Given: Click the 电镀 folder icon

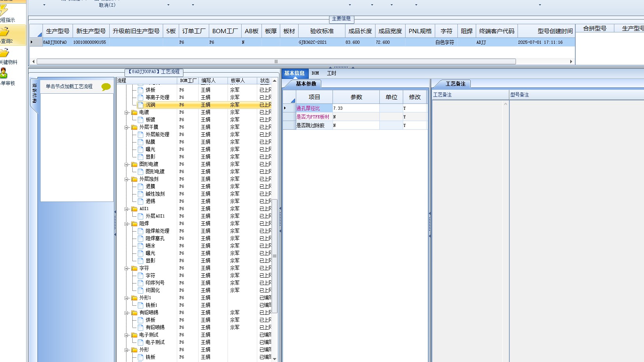Looking at the screenshot, I should [135, 112].
